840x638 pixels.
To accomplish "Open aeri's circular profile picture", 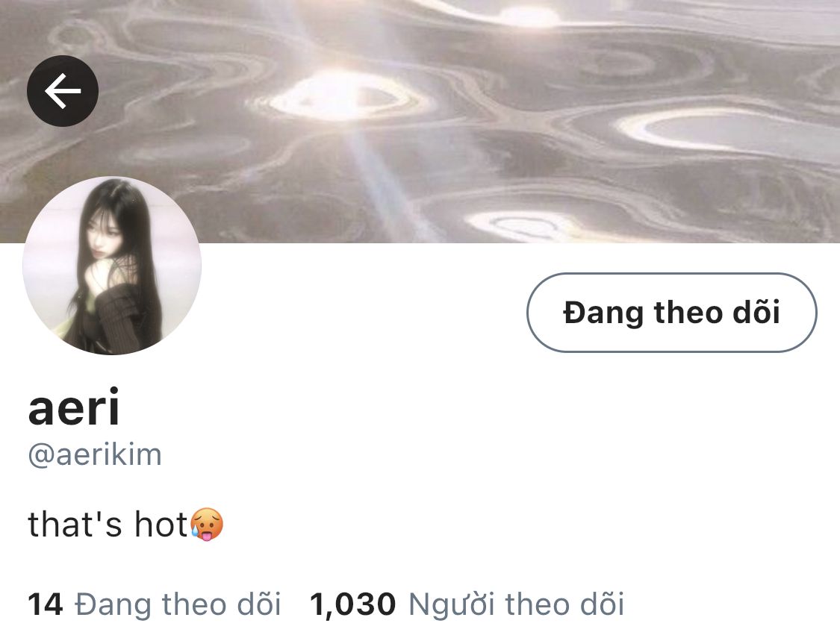I will (x=112, y=266).
